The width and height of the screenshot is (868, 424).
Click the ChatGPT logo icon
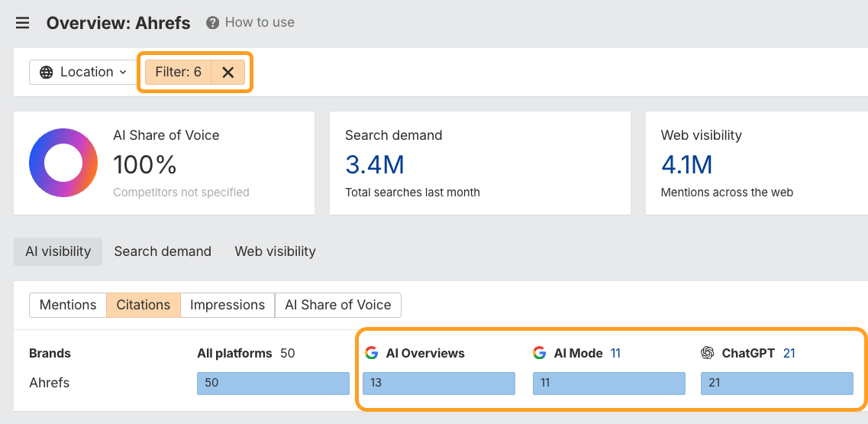708,353
